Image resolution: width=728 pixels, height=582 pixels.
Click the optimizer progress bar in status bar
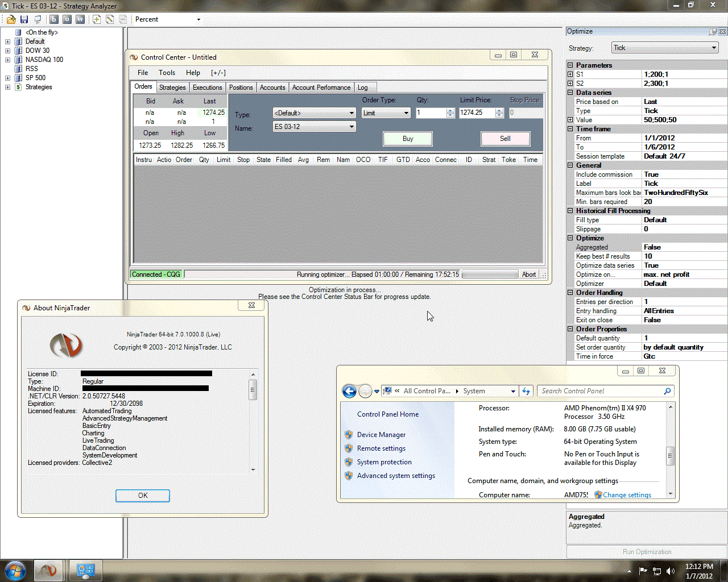tap(490, 275)
